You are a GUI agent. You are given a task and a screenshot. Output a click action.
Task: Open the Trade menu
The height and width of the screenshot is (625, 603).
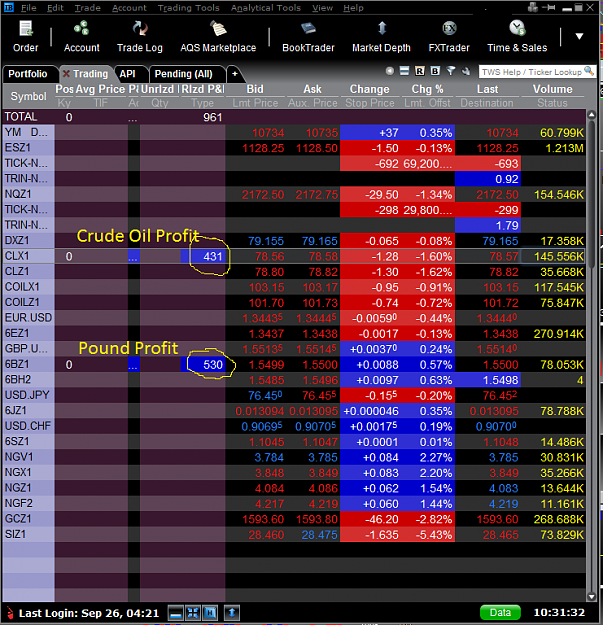(88, 8)
